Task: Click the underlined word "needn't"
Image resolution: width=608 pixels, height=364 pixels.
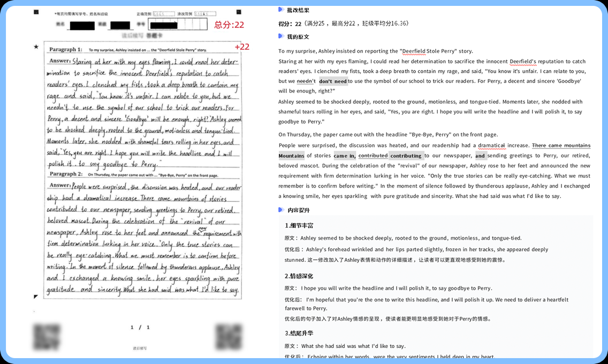Action: (306, 81)
